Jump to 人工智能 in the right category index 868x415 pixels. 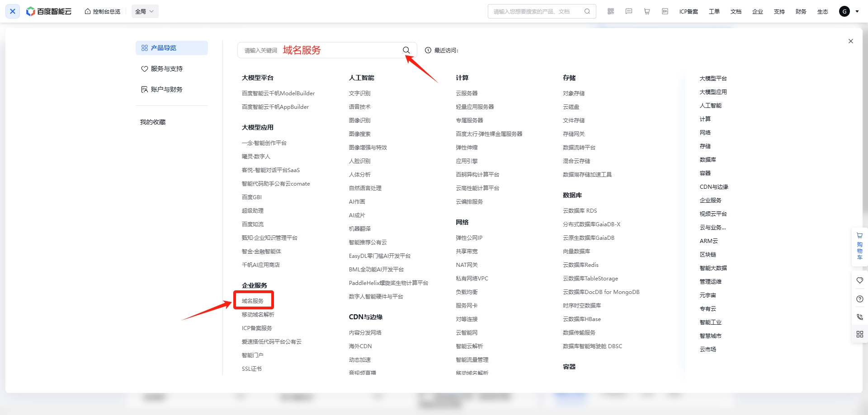[711, 105]
